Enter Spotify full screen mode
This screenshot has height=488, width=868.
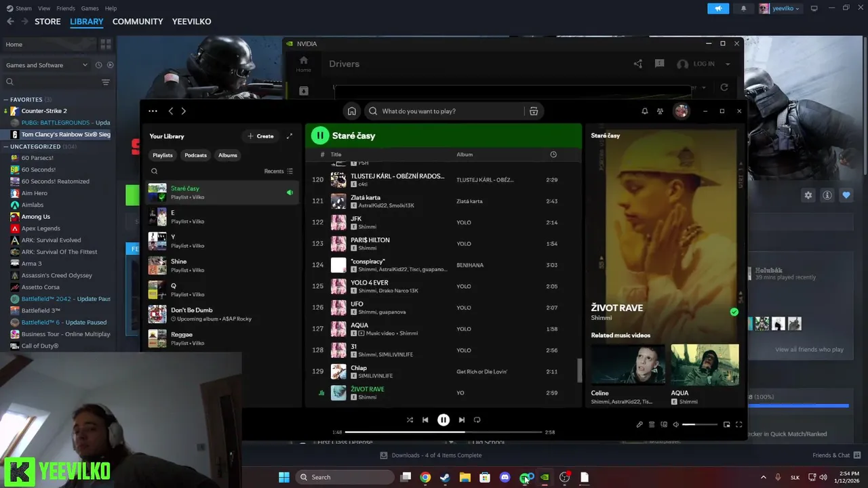pos(738,424)
